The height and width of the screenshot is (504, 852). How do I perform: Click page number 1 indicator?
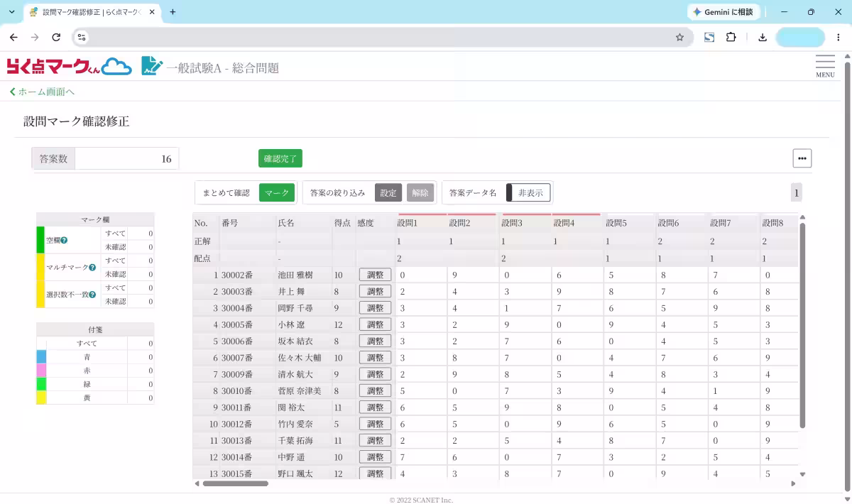[797, 192]
